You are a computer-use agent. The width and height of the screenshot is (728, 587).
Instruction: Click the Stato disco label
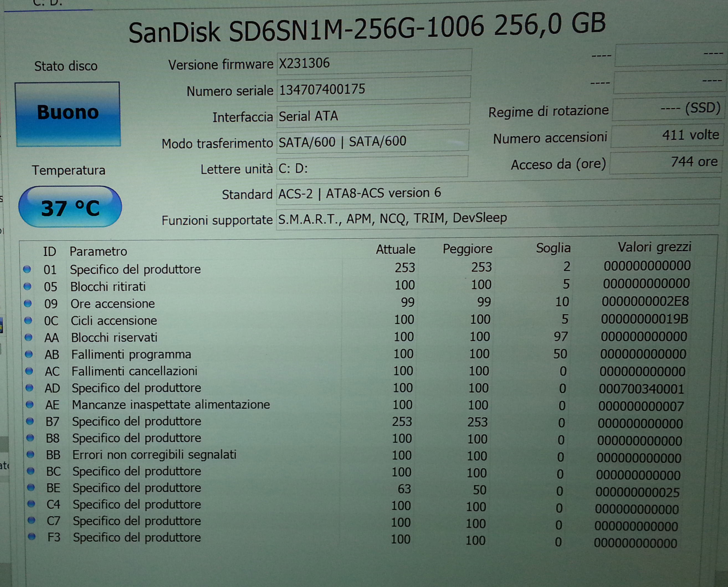coord(66,66)
